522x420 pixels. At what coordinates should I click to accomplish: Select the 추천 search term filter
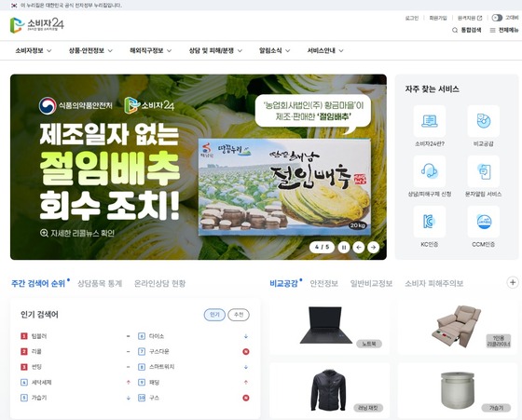tap(239, 315)
